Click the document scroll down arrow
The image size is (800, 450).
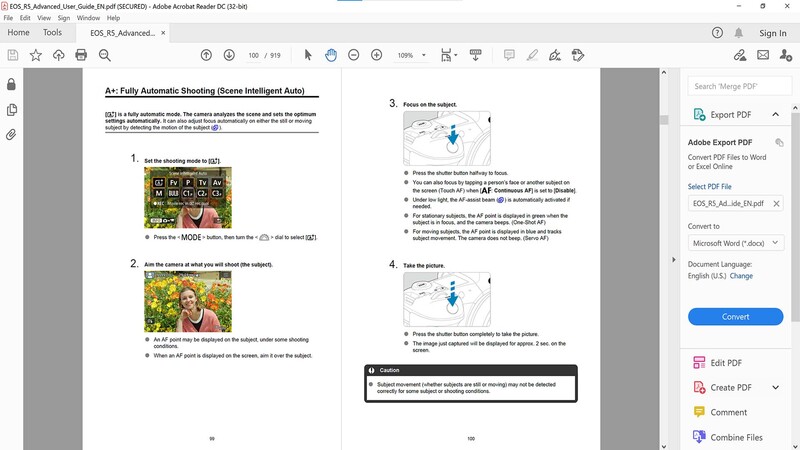click(664, 446)
